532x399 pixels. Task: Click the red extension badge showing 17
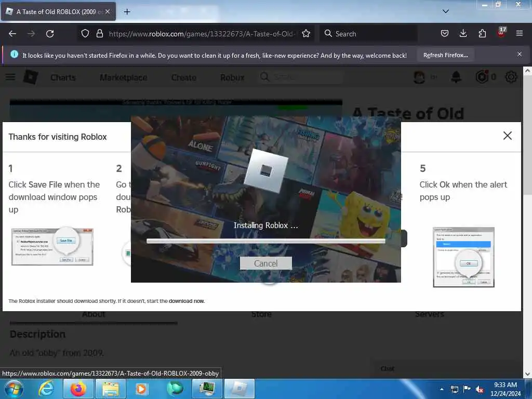pos(501,32)
